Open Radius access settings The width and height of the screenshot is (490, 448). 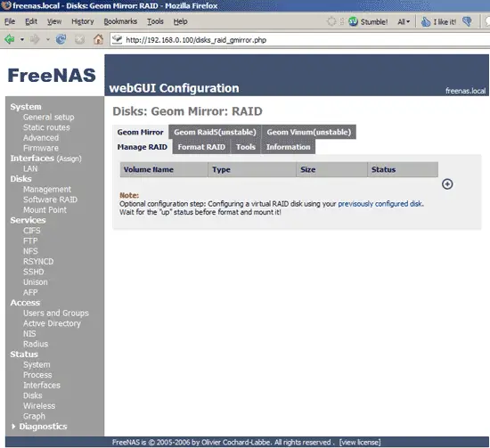click(x=36, y=344)
